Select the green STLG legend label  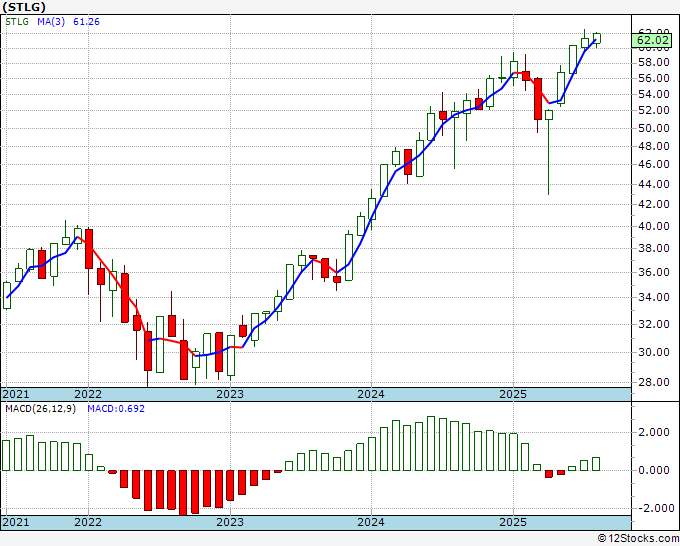pos(17,22)
